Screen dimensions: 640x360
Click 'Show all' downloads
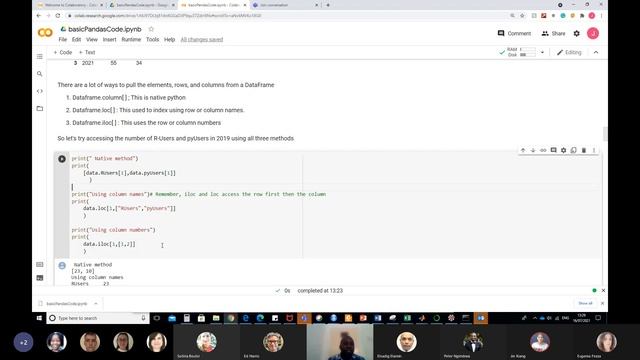(585, 303)
